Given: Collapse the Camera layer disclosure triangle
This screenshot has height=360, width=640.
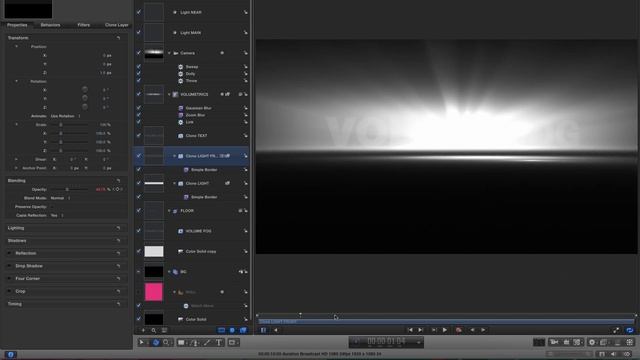Looking at the screenshot, I should (169, 53).
